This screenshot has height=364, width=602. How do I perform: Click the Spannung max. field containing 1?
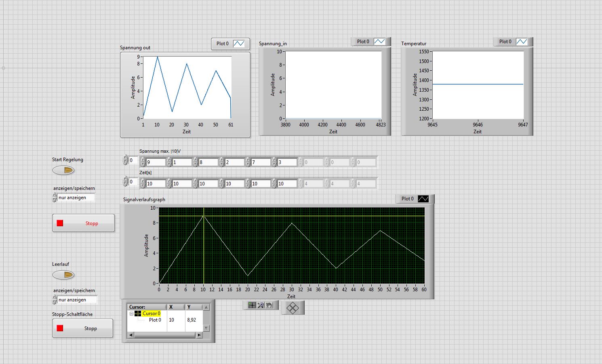(x=182, y=162)
